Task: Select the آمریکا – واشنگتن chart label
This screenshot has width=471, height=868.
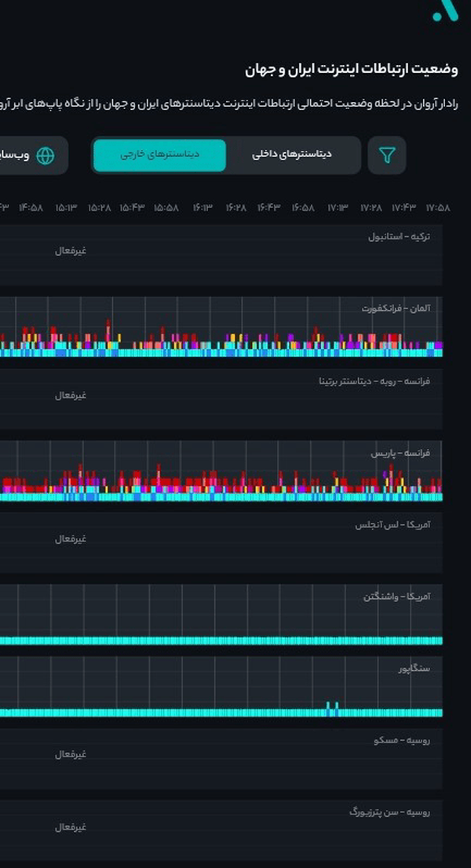Action: pyautogui.click(x=397, y=596)
